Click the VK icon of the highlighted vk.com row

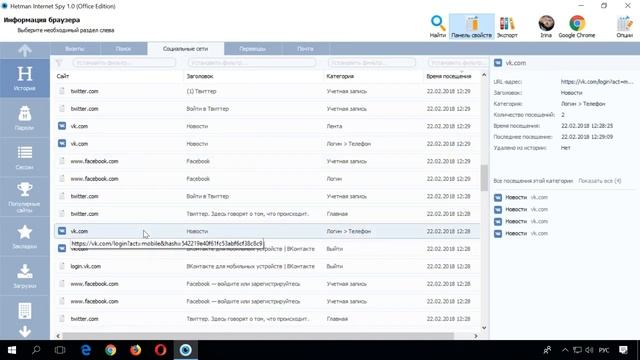(x=62, y=231)
